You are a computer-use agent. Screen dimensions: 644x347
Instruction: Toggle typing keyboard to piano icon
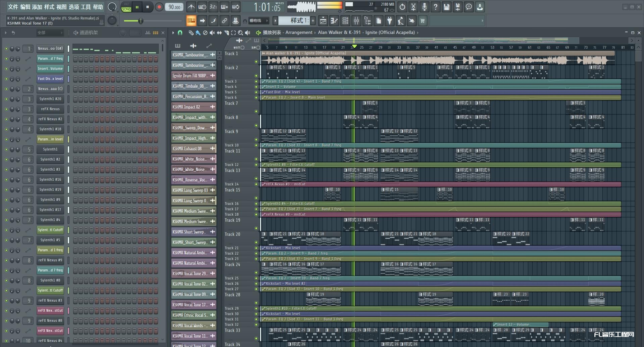tap(191, 21)
